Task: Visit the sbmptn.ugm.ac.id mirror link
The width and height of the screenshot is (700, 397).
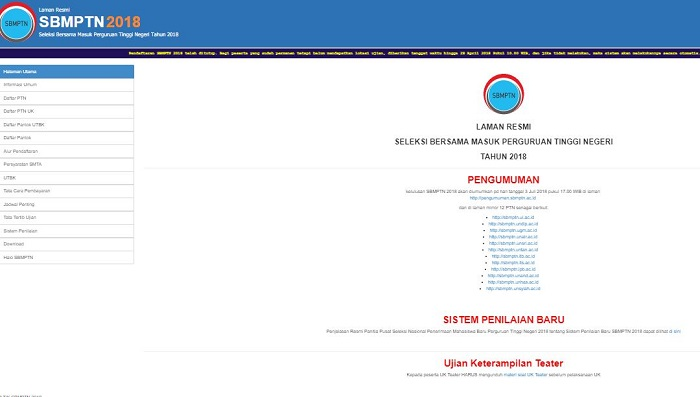Action: click(513, 230)
